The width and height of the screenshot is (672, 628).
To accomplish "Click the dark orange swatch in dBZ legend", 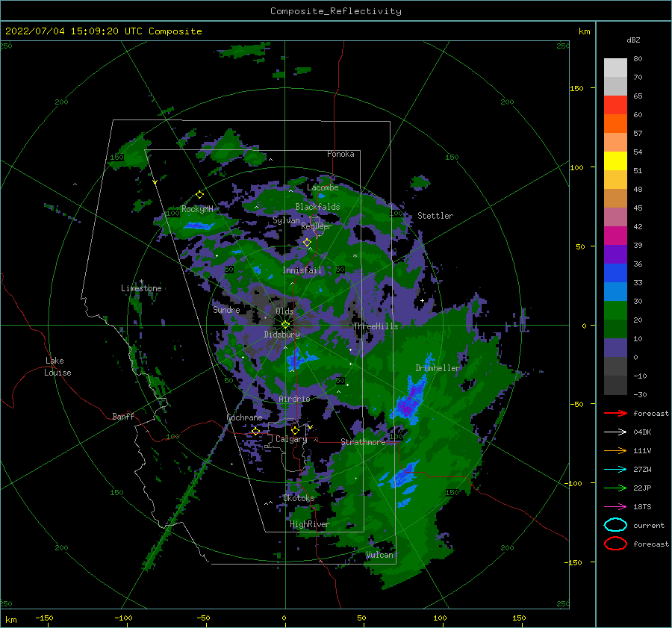I will (x=615, y=124).
